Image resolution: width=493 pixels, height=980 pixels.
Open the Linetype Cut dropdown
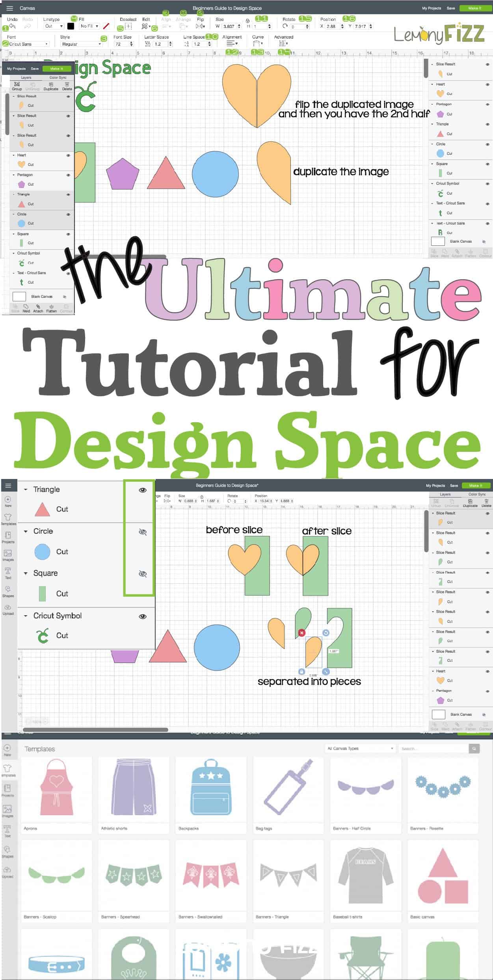point(54,26)
